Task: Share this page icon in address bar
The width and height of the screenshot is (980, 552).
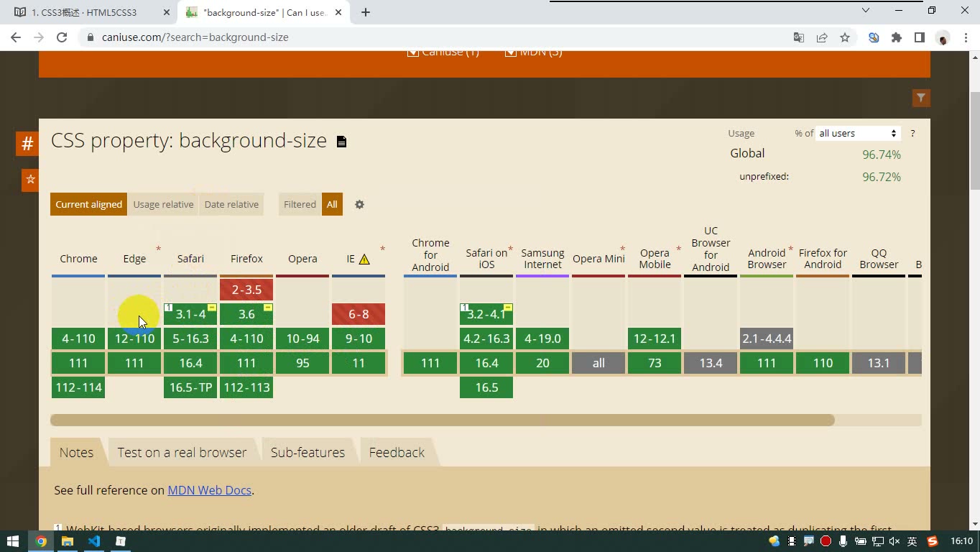Action: [x=822, y=37]
